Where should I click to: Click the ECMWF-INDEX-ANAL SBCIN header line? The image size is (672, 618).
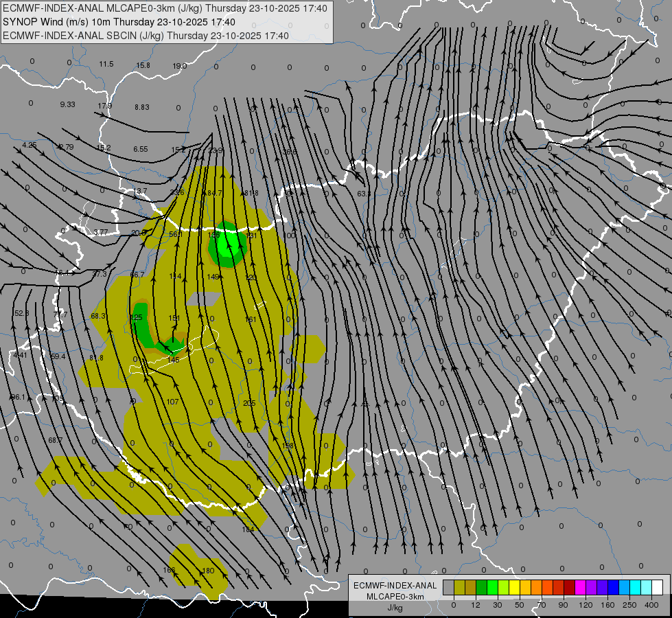[146, 36]
